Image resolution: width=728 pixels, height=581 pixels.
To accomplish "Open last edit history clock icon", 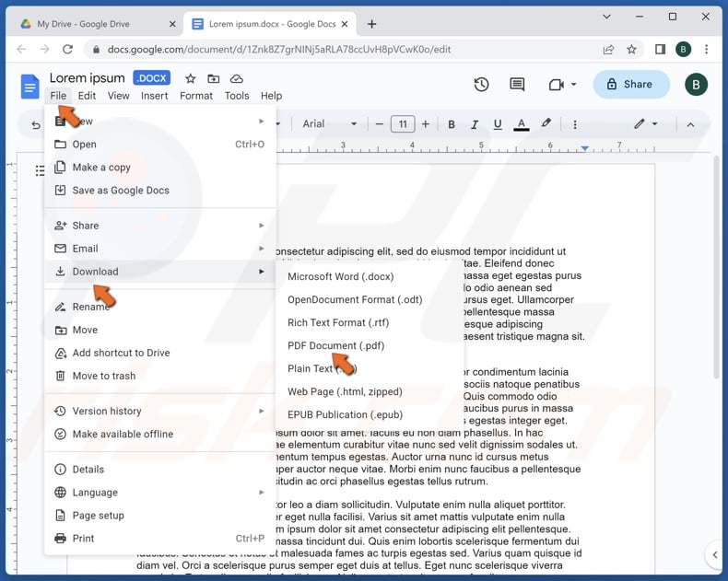I will [481, 85].
